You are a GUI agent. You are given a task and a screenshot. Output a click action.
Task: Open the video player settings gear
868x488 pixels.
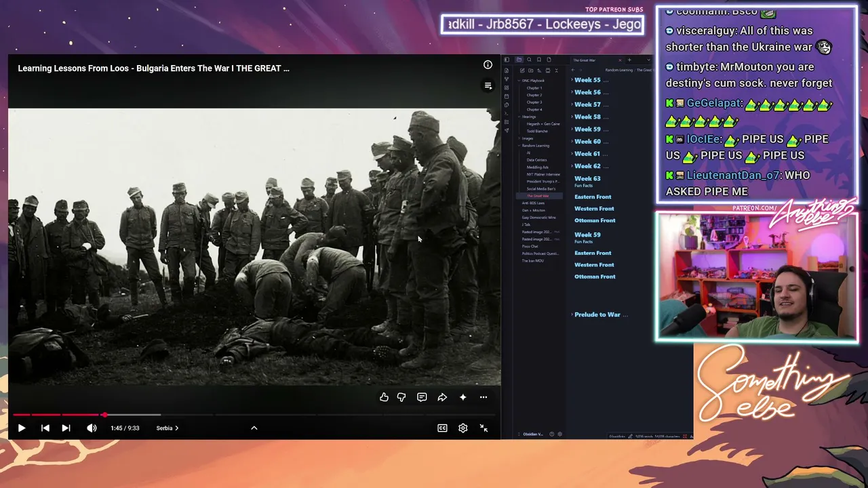(x=462, y=428)
